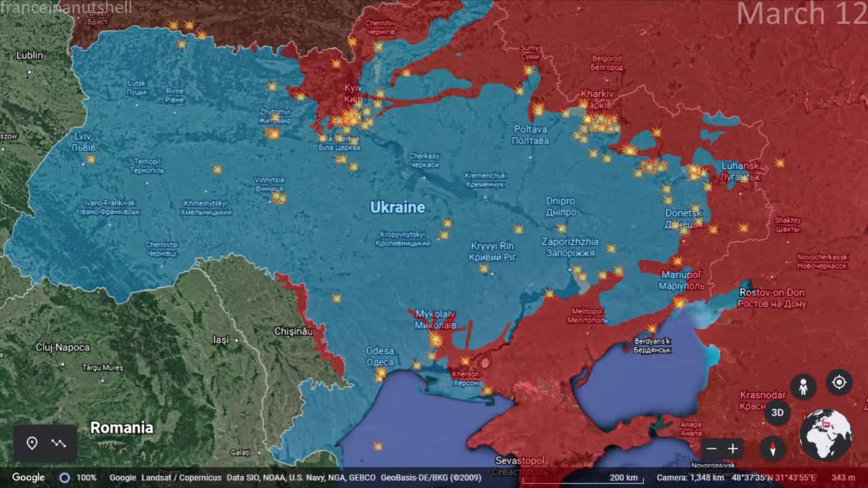Screen dimensions: 868x488
Task: Click the Ukraine country label
Action: coord(397,207)
